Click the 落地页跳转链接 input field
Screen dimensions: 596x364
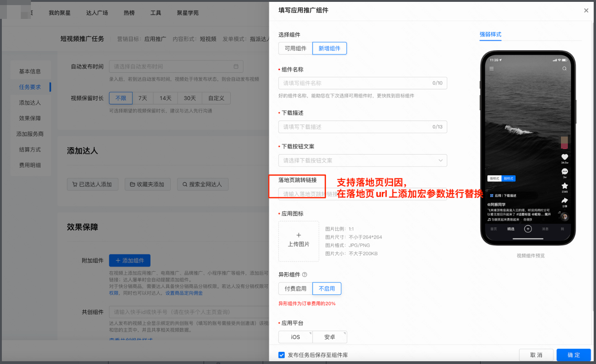point(362,194)
